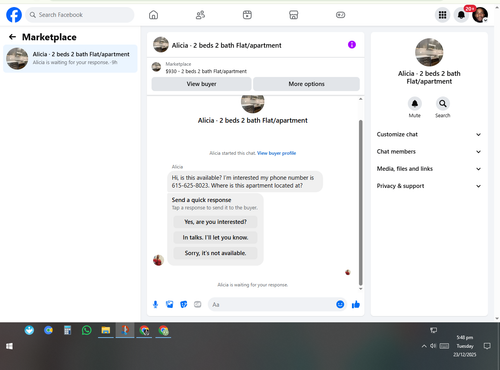Expand the Privacy & support section
The image size is (500, 370).
pyautogui.click(x=429, y=186)
